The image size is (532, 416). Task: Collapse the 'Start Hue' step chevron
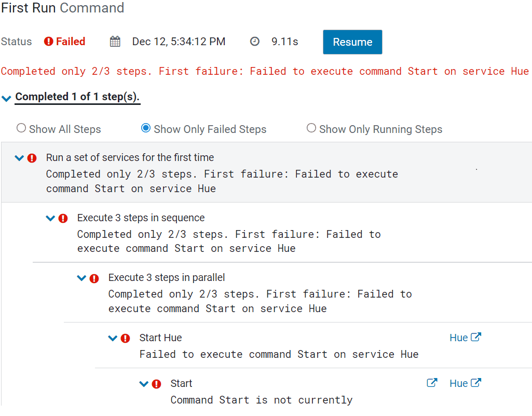(x=113, y=338)
